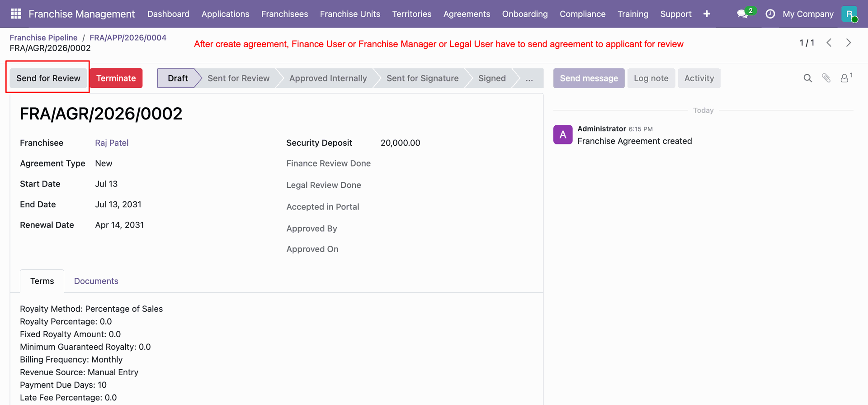The width and height of the screenshot is (868, 405).
Task: Click the Legal Review Done label
Action: pos(323,185)
